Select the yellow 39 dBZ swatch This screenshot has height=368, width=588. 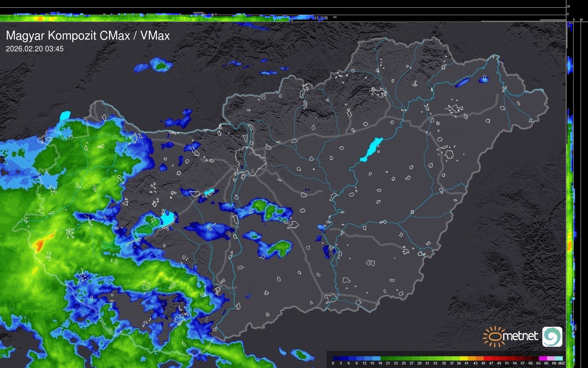[x=464, y=358]
